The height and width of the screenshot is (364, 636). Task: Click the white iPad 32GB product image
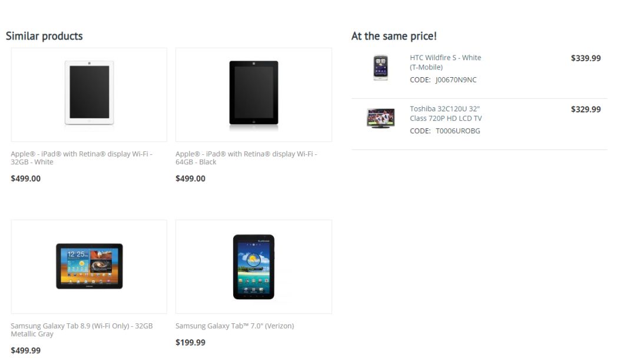[x=89, y=93]
